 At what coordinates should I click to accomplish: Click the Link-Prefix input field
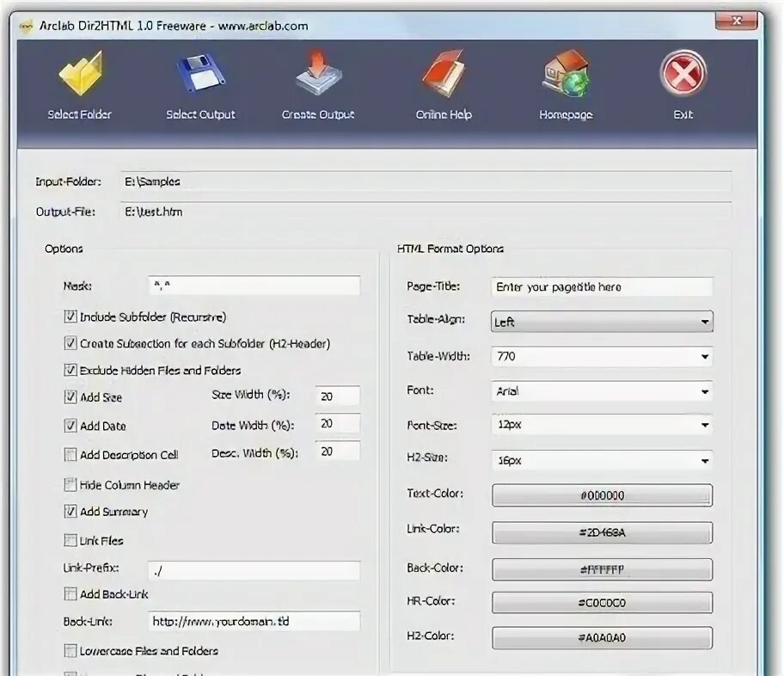pos(254,570)
